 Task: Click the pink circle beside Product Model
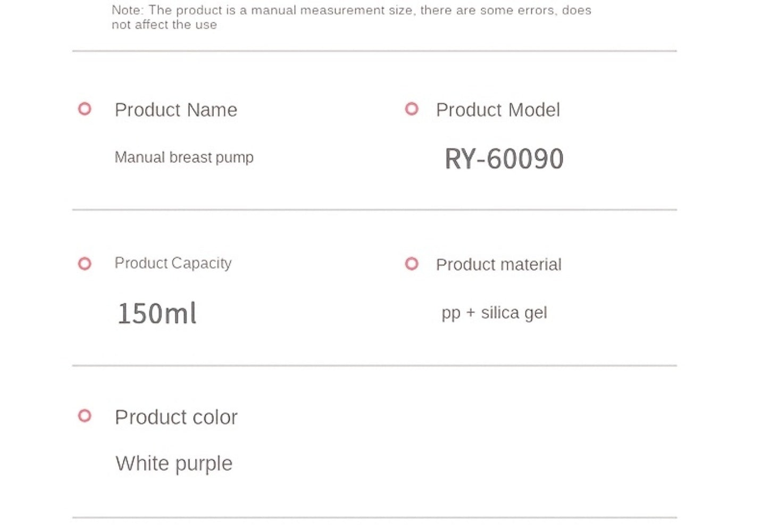(412, 109)
